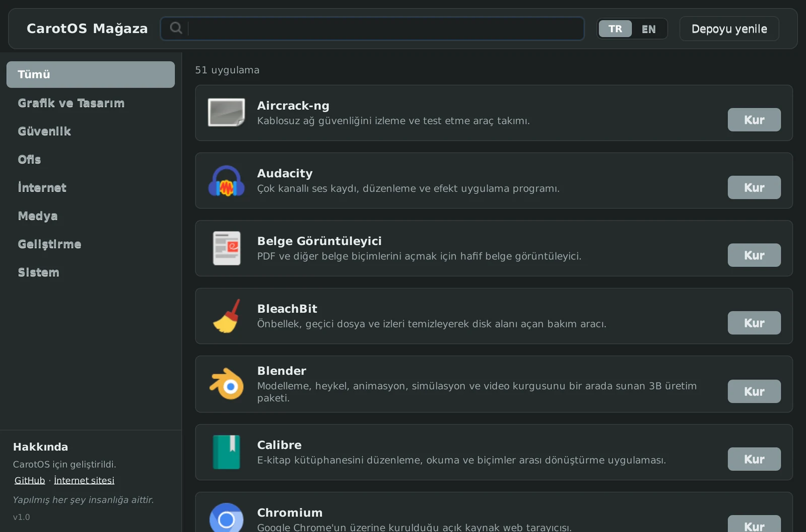Click the Audacity title text

285,173
